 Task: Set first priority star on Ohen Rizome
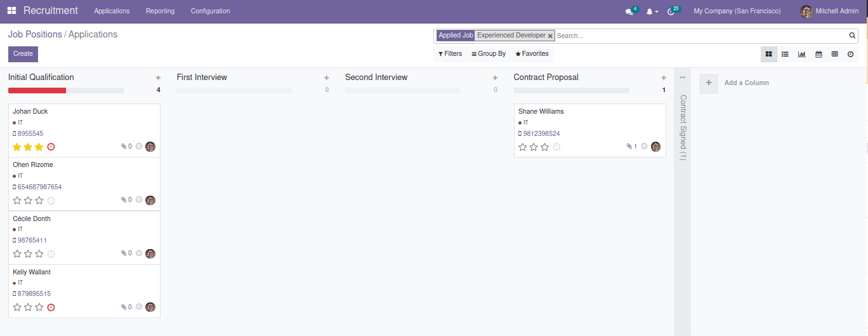[x=17, y=201]
